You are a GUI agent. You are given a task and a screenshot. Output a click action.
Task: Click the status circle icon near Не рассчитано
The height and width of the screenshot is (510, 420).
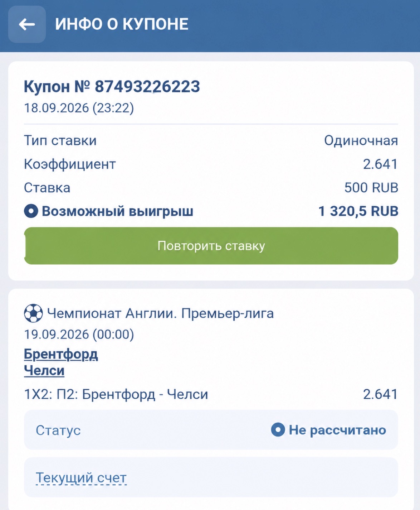coord(278,429)
